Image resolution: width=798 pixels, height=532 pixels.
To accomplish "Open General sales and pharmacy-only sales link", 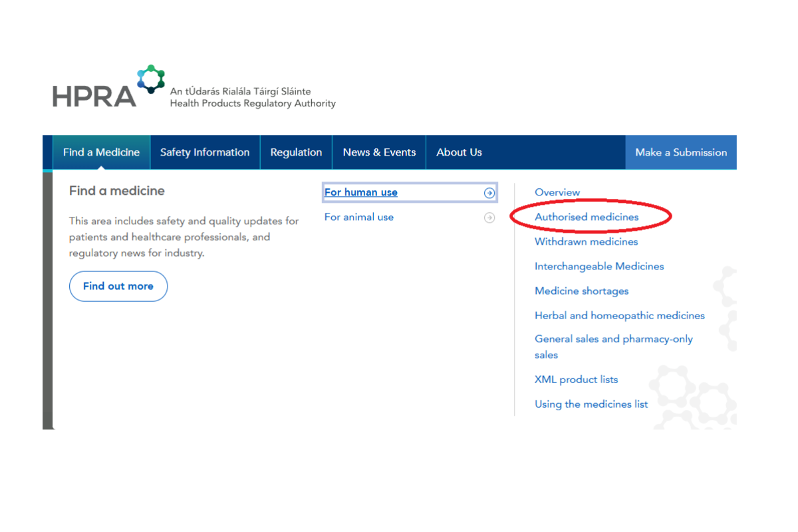I will pyautogui.click(x=614, y=347).
